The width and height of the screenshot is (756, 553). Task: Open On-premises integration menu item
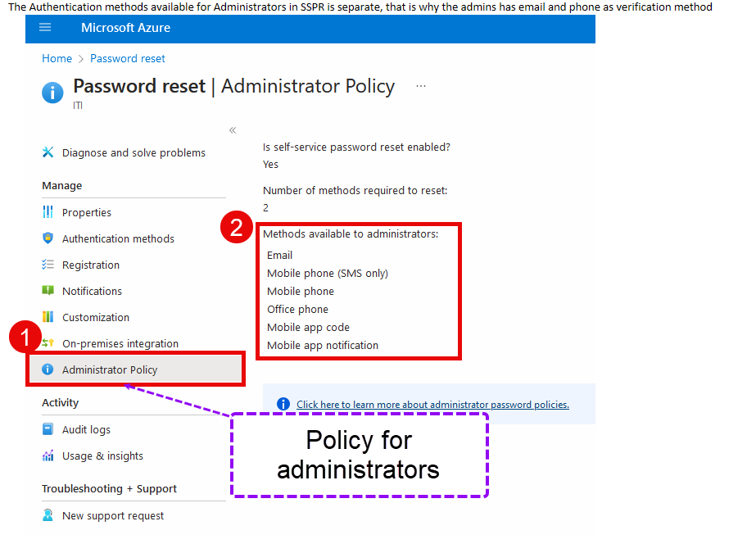click(x=120, y=344)
